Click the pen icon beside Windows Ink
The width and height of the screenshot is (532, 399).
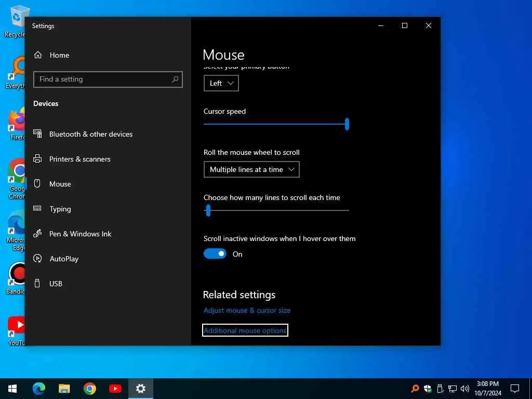tap(37, 233)
